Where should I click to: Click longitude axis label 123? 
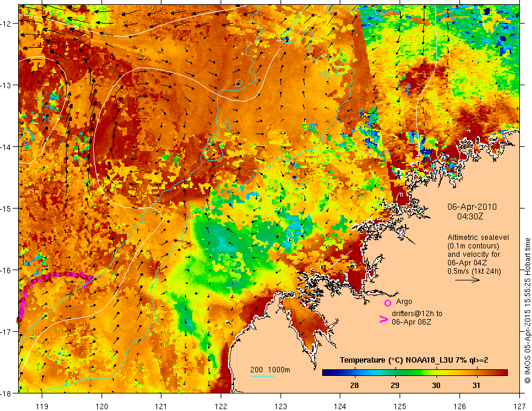click(x=281, y=406)
